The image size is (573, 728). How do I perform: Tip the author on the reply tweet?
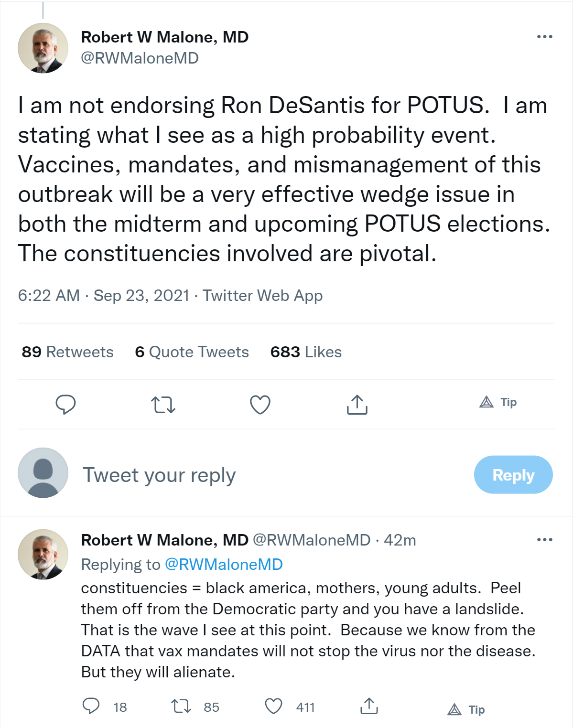(x=466, y=709)
